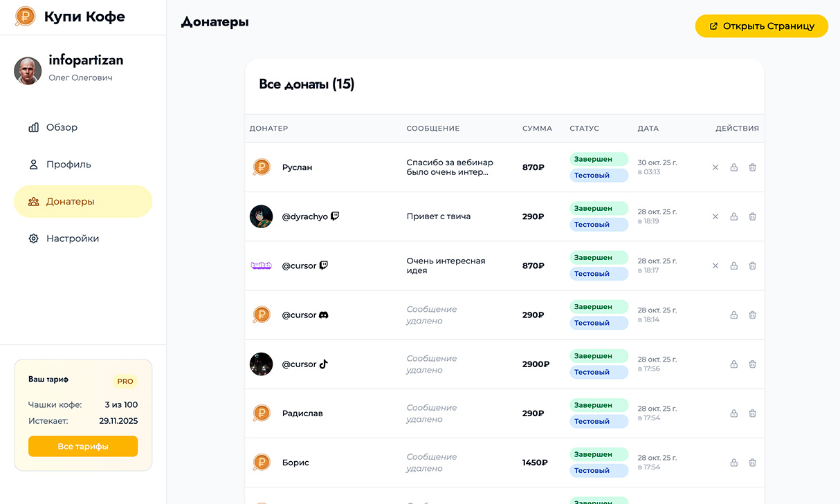The image size is (840, 504).
Task: Open the Обзор section
Action: (62, 127)
